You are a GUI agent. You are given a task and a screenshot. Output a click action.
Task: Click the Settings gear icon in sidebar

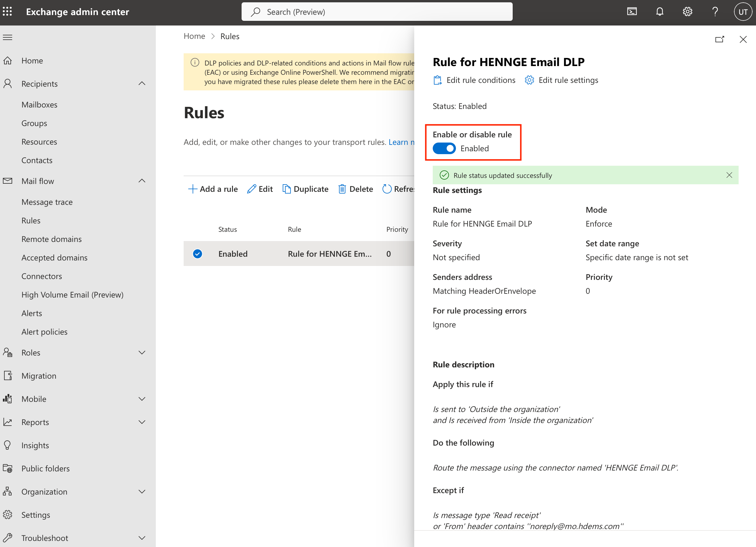pos(7,515)
